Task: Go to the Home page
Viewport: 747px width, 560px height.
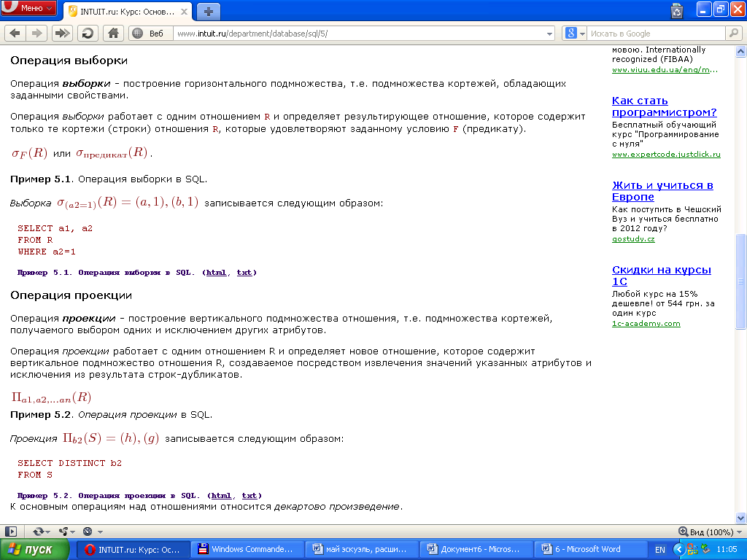Action: pos(112,34)
